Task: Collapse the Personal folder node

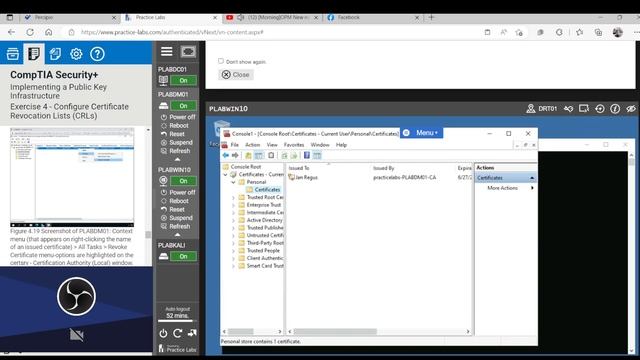Action: point(233,182)
